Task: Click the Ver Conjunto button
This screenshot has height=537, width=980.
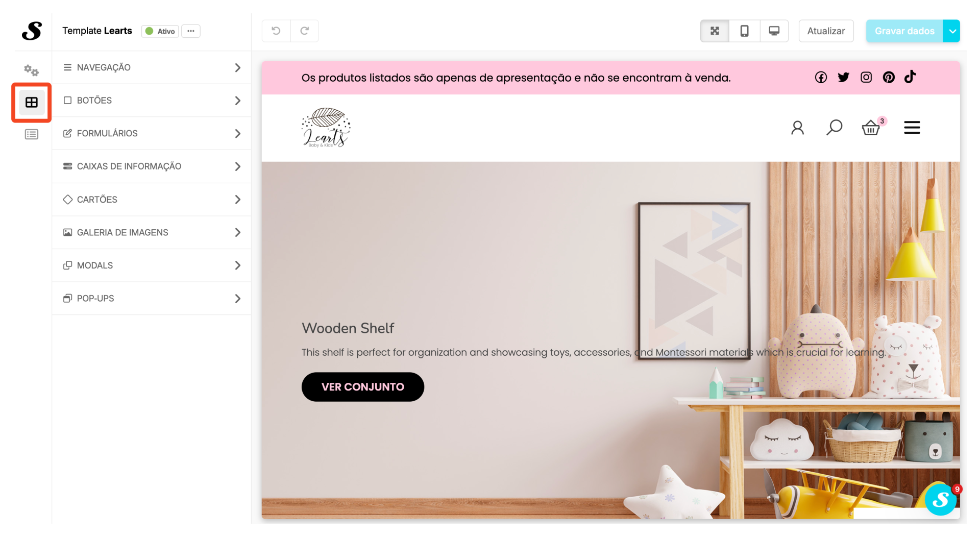Action: [x=362, y=387]
